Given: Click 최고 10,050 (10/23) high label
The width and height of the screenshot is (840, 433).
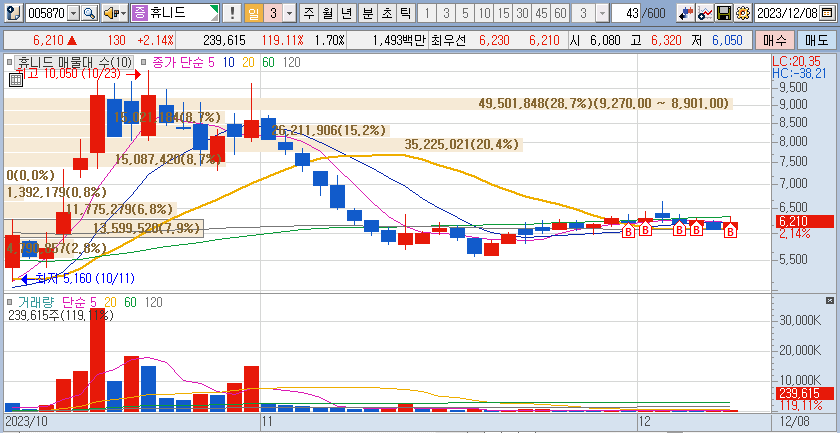Looking at the screenshot, I should click(x=71, y=74).
